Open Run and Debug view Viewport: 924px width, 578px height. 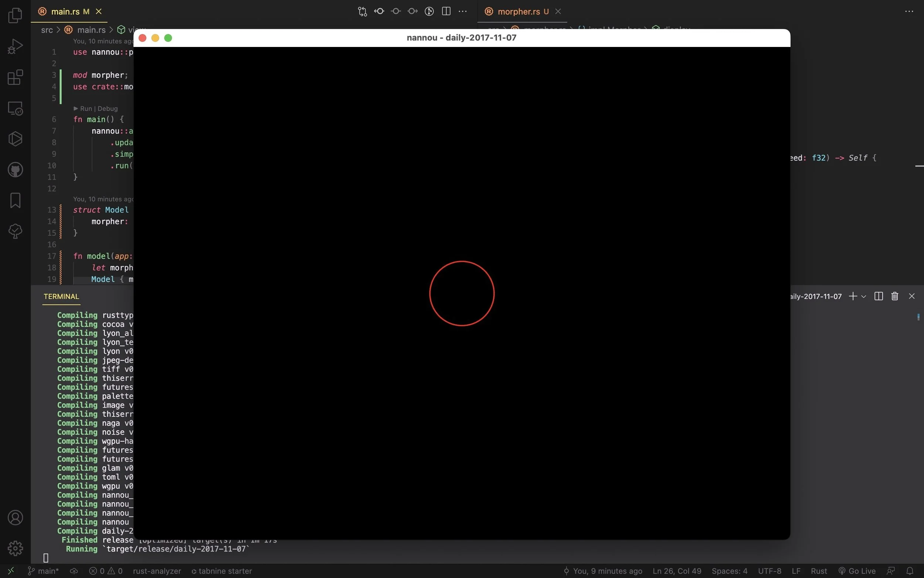coord(15,46)
